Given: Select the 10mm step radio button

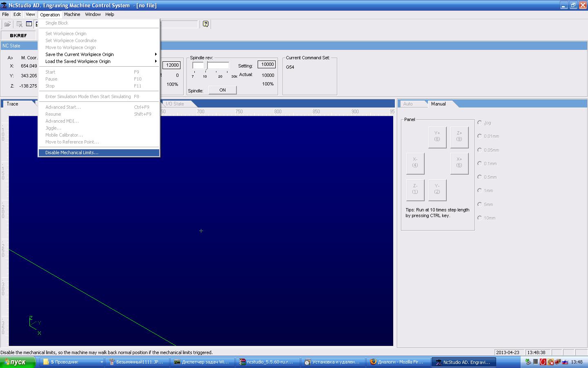Looking at the screenshot, I should [480, 218].
